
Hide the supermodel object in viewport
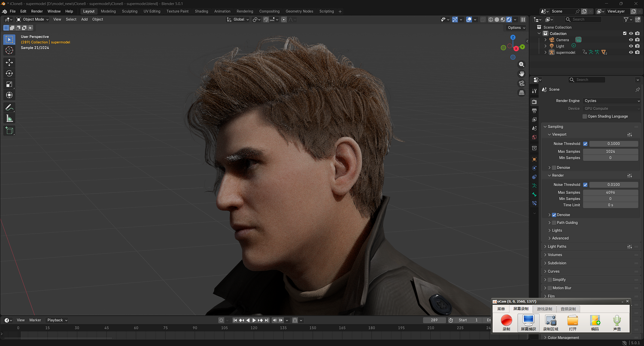[x=631, y=52]
